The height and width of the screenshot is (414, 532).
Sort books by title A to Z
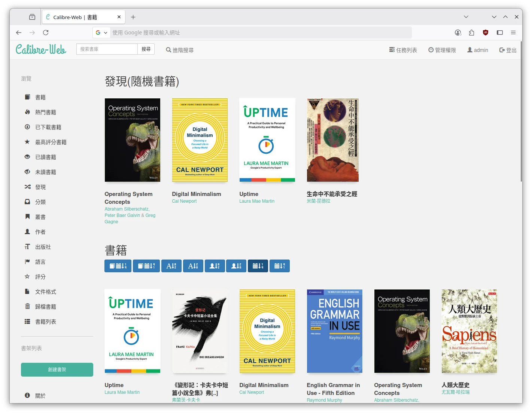click(x=171, y=266)
